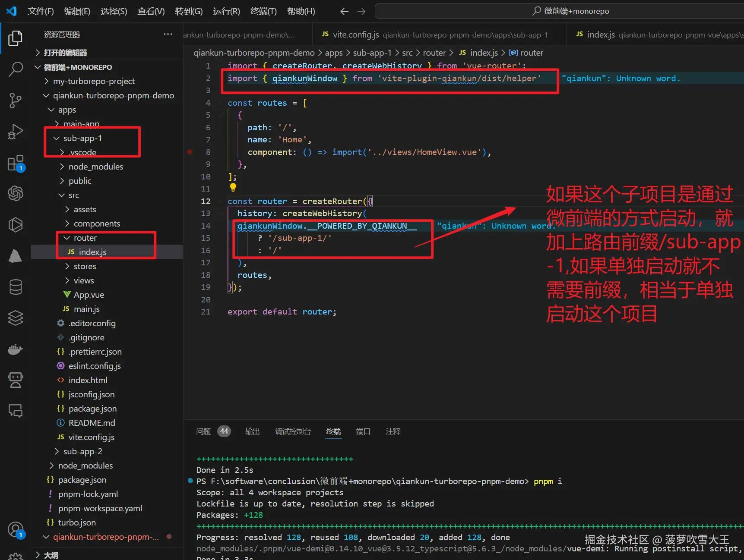Click the router breadcrumb folder segment
This screenshot has height=560, width=744.
(x=434, y=53)
